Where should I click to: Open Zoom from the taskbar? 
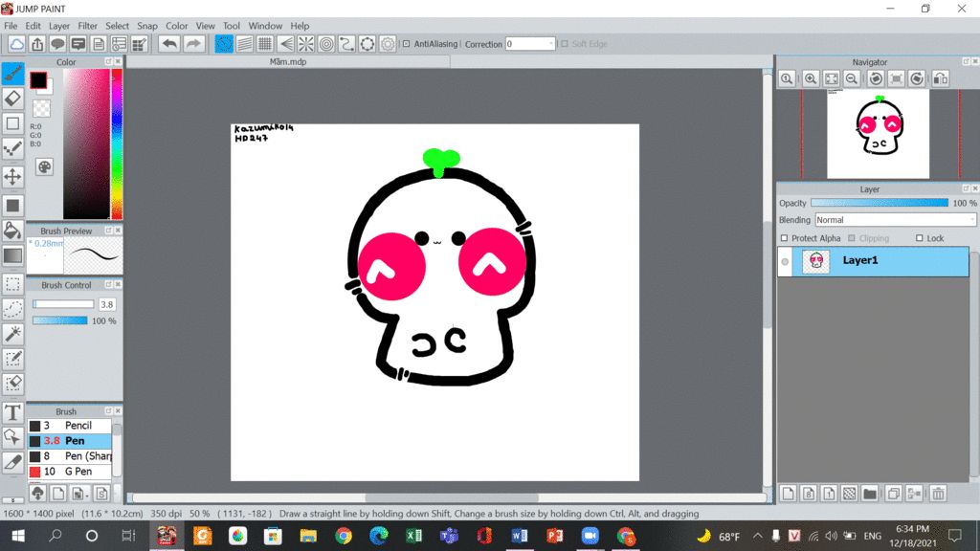590,536
